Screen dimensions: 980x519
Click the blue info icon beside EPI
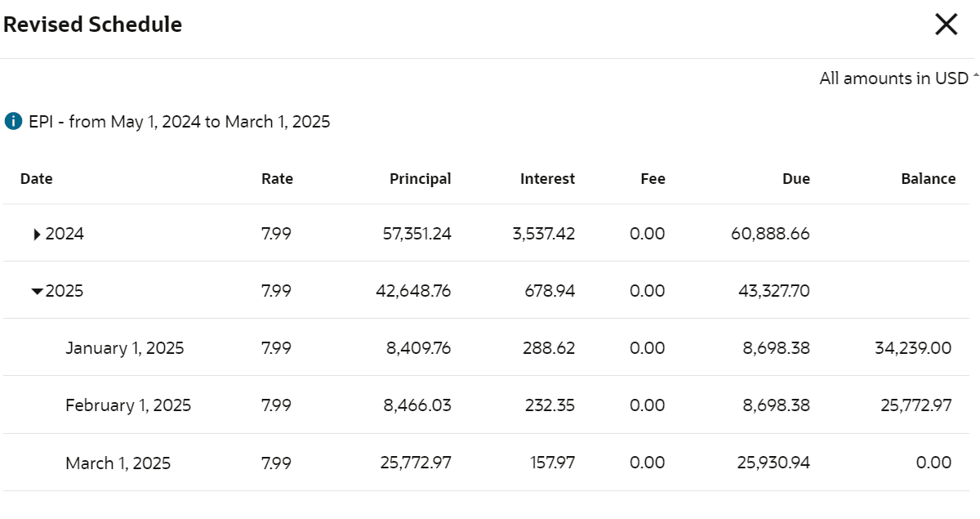pyautogui.click(x=13, y=122)
